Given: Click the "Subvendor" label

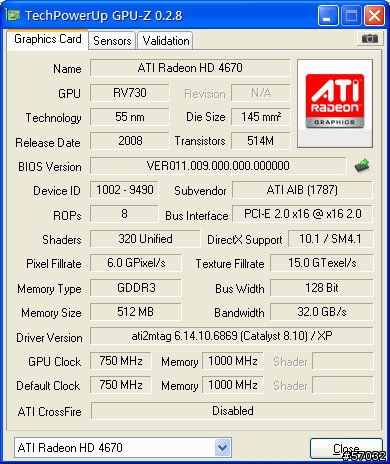Looking at the screenshot, I should tap(200, 191).
